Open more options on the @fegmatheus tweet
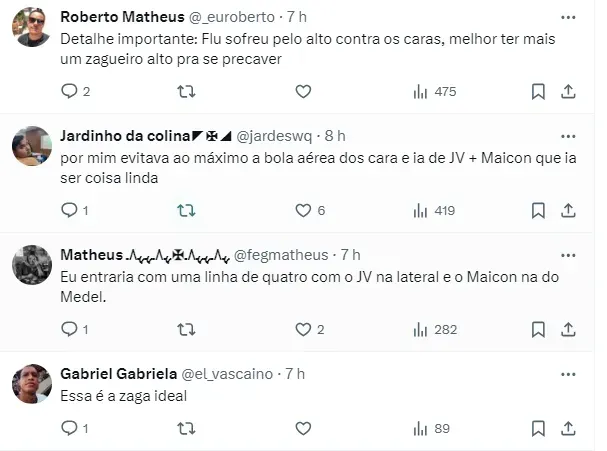Image resolution: width=607 pixels, height=451 pixels. [568, 254]
